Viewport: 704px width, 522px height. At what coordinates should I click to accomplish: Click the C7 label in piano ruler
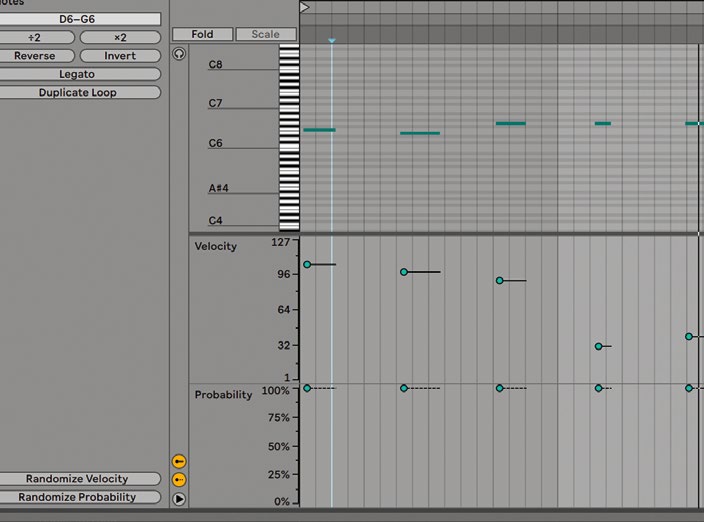click(216, 103)
